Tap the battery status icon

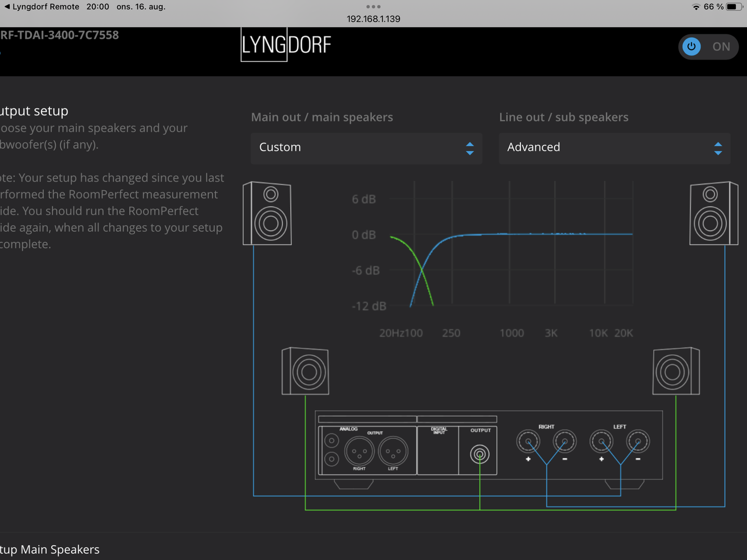(x=734, y=7)
